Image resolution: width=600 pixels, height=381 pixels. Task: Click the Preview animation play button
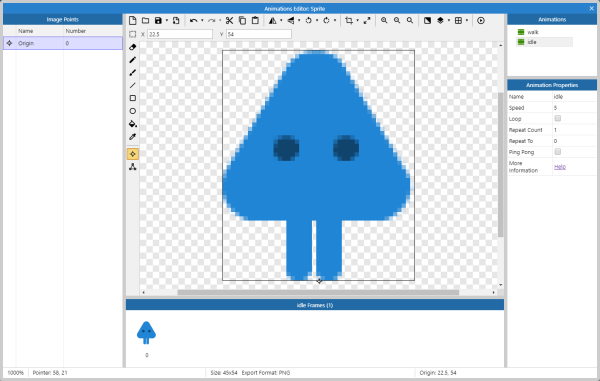point(481,20)
